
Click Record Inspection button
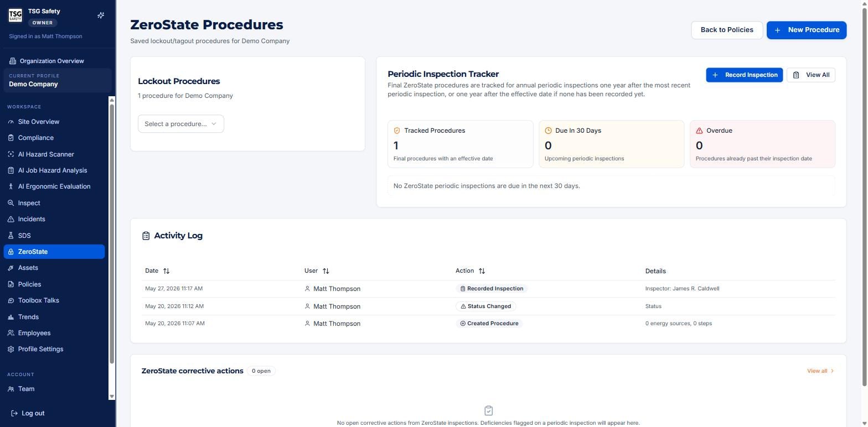(744, 75)
